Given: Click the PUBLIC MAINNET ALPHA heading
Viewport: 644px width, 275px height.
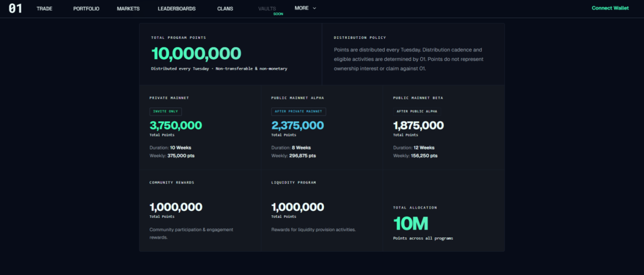Looking at the screenshot, I should (297, 99).
